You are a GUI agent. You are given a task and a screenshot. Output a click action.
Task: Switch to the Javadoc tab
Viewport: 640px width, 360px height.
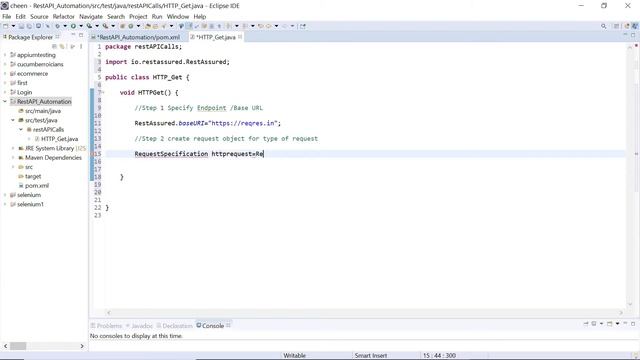(x=139, y=326)
